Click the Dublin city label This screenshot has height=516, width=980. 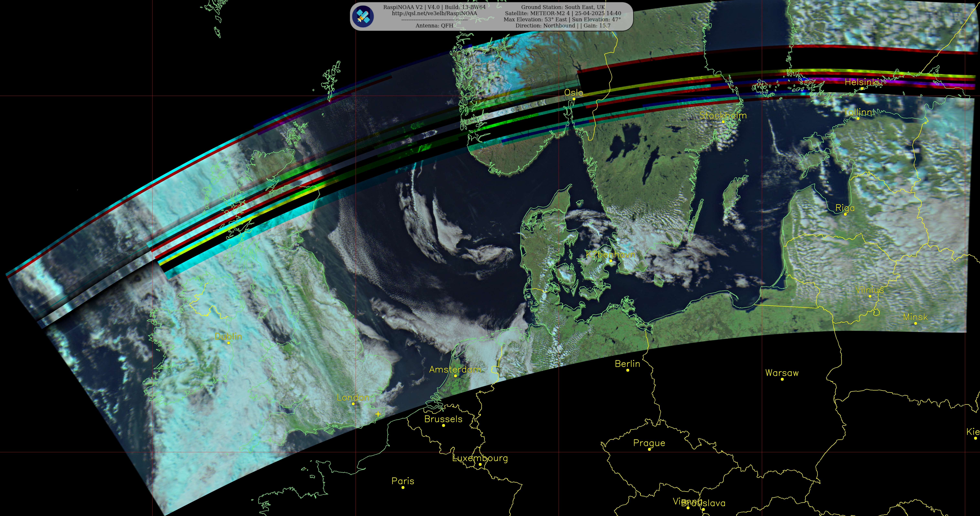228,336
